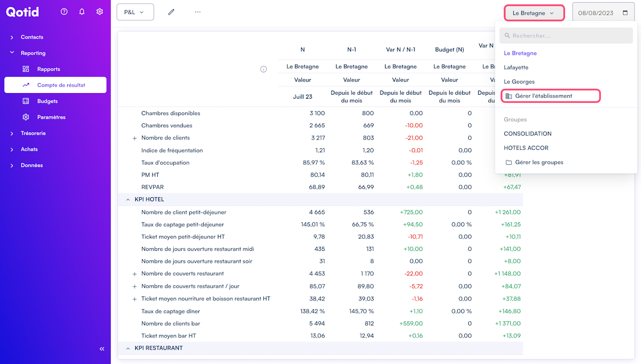Go to Budgets in the sidebar
Viewport: 641px width, 364px height.
pos(48,101)
